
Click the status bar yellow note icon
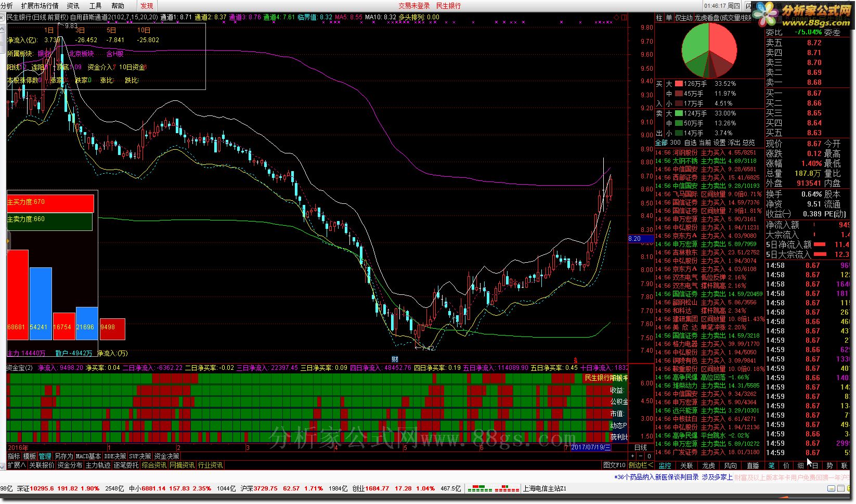coord(831,488)
